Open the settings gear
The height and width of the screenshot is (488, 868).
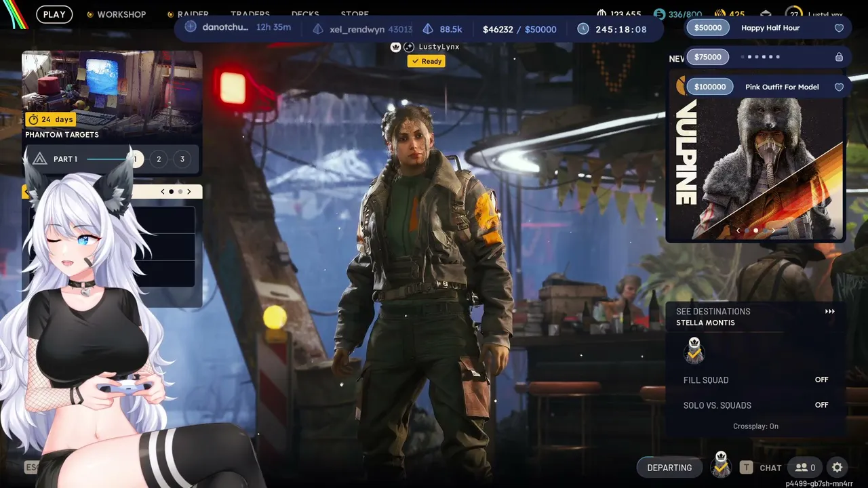point(837,467)
